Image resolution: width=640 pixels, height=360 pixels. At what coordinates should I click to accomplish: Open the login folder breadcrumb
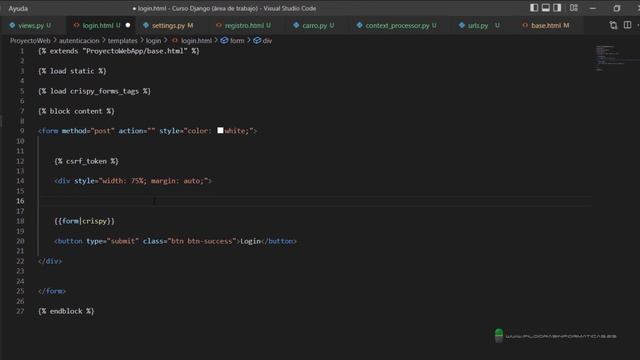(153, 40)
